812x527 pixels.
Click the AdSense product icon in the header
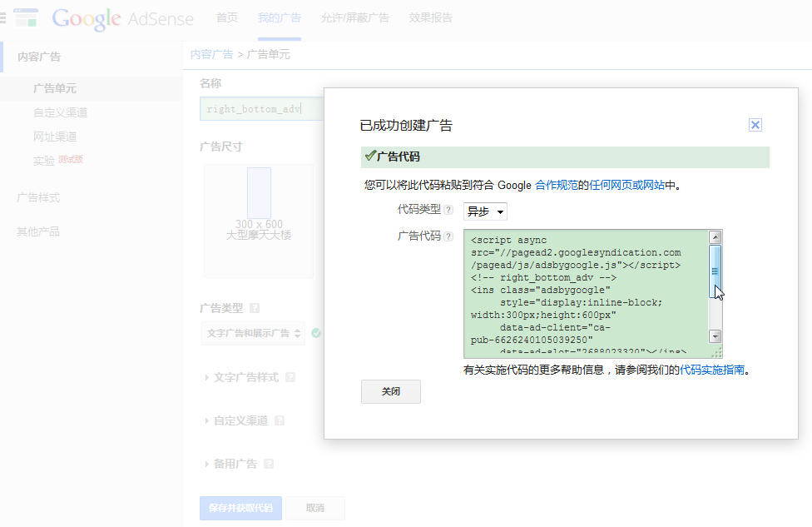(x=27, y=17)
